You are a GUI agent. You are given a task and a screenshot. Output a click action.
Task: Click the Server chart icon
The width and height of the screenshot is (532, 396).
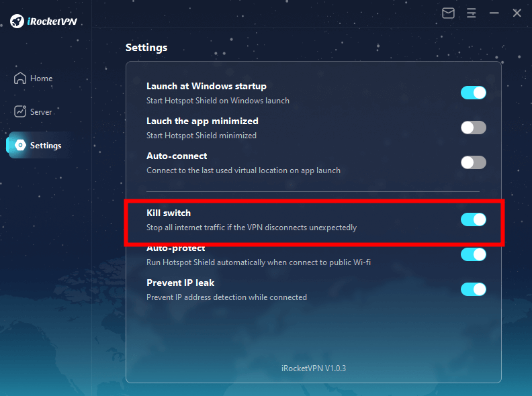click(x=20, y=111)
